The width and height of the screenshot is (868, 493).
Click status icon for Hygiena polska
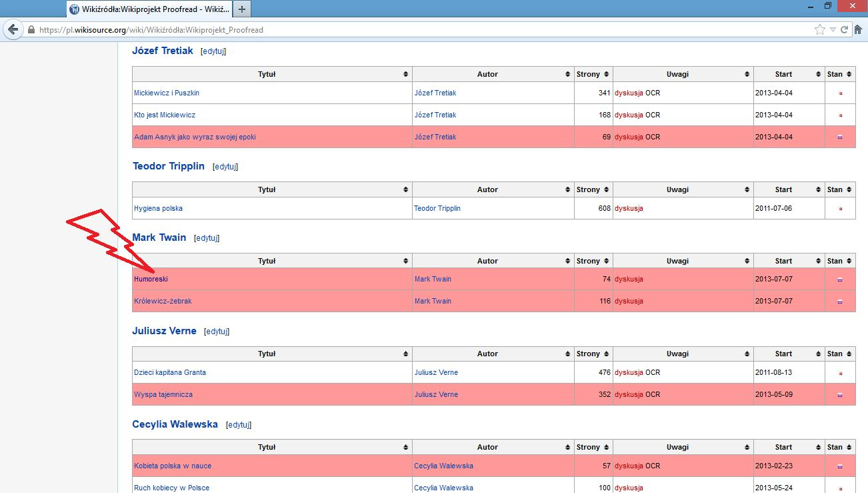pos(840,209)
